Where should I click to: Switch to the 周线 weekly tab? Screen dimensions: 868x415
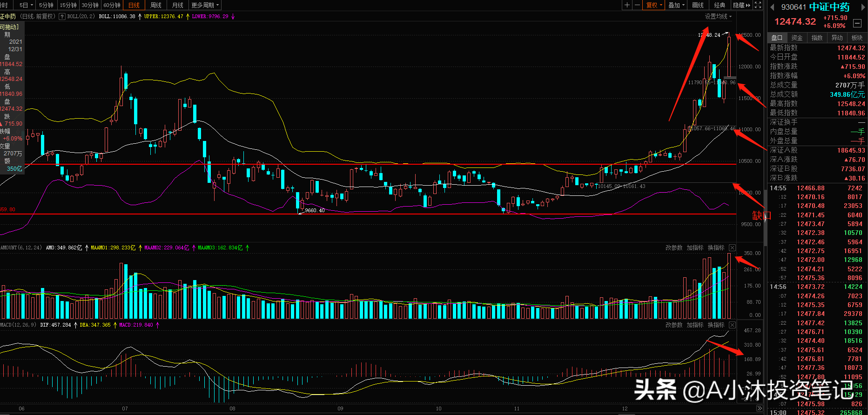156,5
